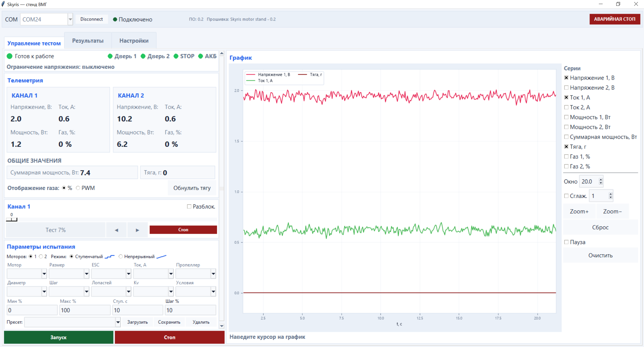The height and width of the screenshot is (347, 644).
Task: Increase the Окно window value with up arrow
Action: (x=601, y=179)
